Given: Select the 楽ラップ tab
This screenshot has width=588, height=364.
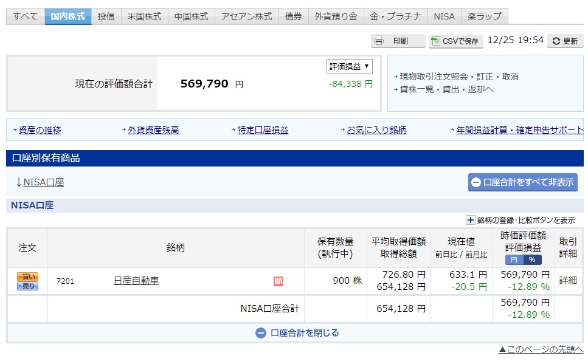Looking at the screenshot, I should pos(485,16).
